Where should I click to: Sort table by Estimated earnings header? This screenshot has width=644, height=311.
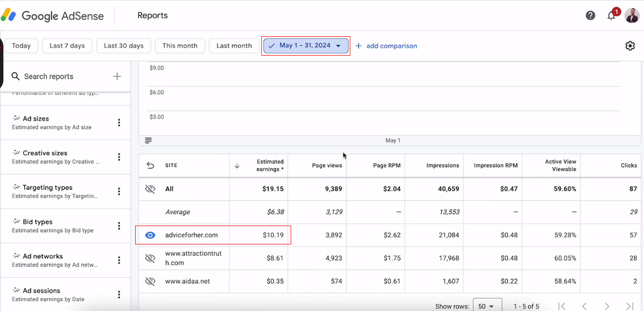(x=270, y=165)
